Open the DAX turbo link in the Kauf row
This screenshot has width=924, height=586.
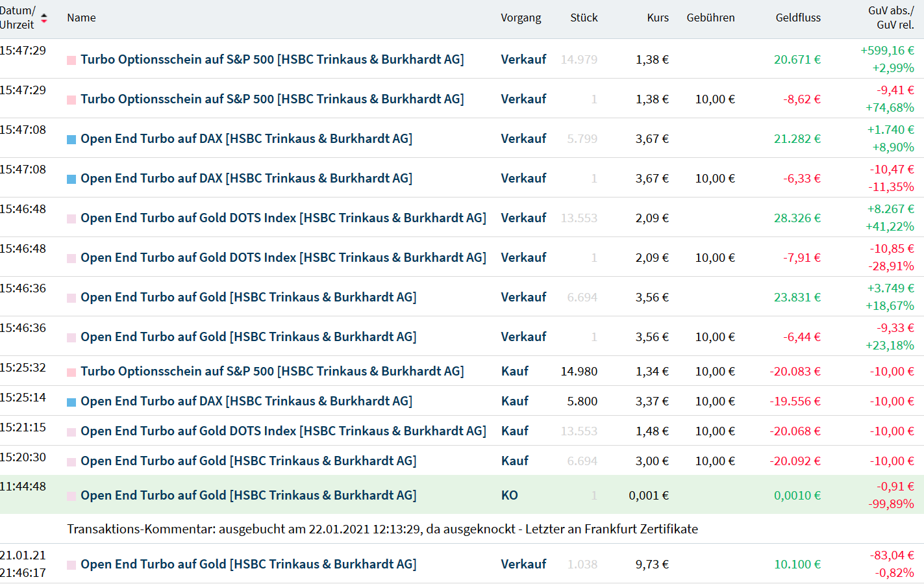(246, 401)
